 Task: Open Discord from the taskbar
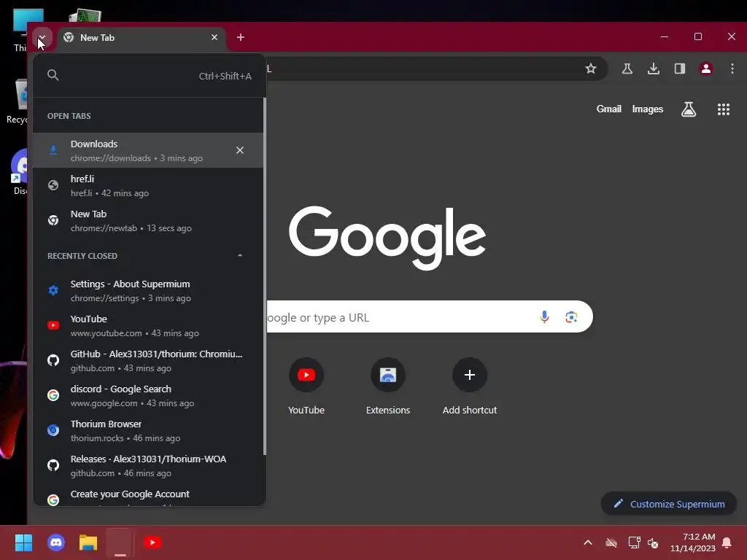[56, 542]
